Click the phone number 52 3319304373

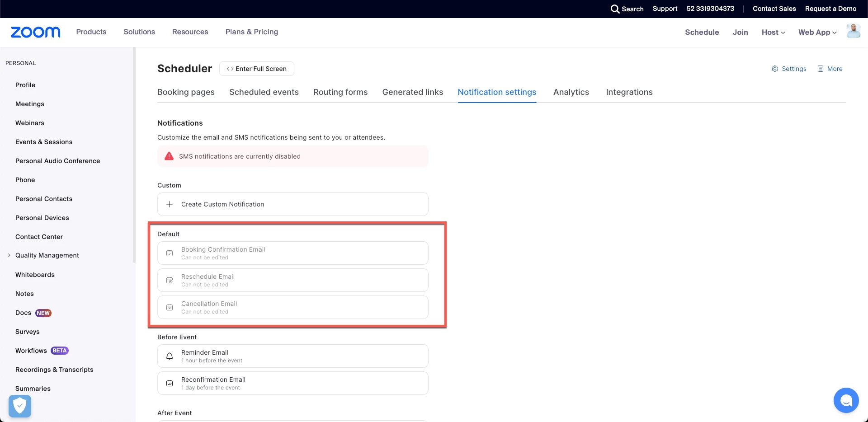pos(710,9)
